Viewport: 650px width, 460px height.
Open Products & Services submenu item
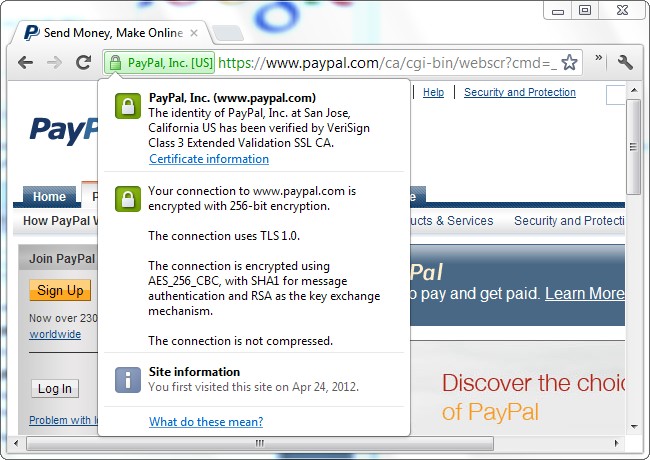click(452, 220)
